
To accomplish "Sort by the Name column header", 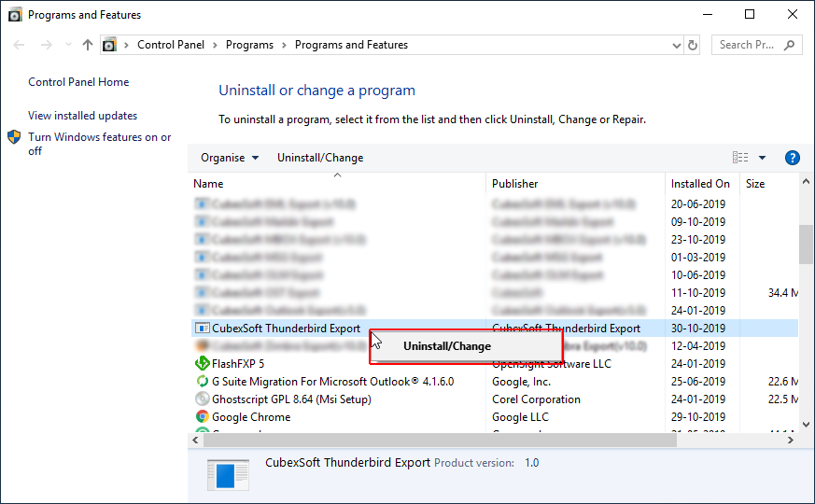I will pos(337,184).
